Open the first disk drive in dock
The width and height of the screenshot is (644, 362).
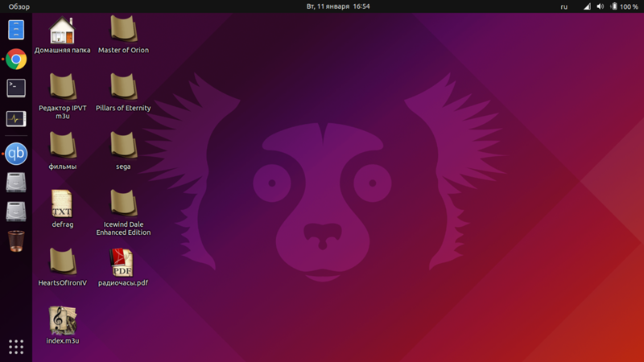(16, 183)
